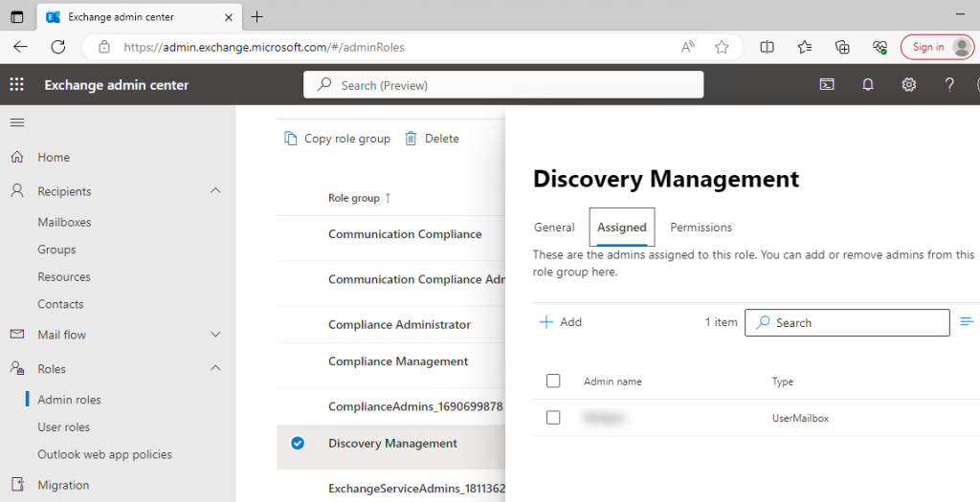The height and width of the screenshot is (502, 980).
Task: Click the Add admin button
Action: pyautogui.click(x=561, y=321)
